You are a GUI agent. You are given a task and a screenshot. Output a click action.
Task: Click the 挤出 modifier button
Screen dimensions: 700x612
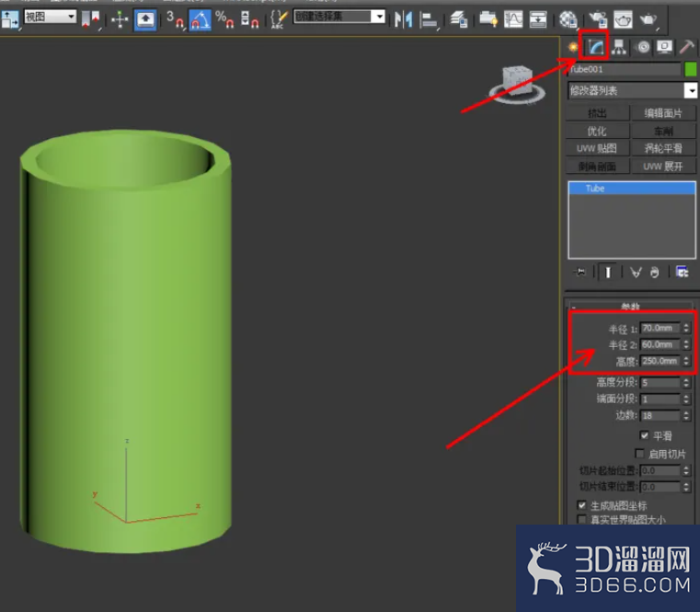(597, 113)
